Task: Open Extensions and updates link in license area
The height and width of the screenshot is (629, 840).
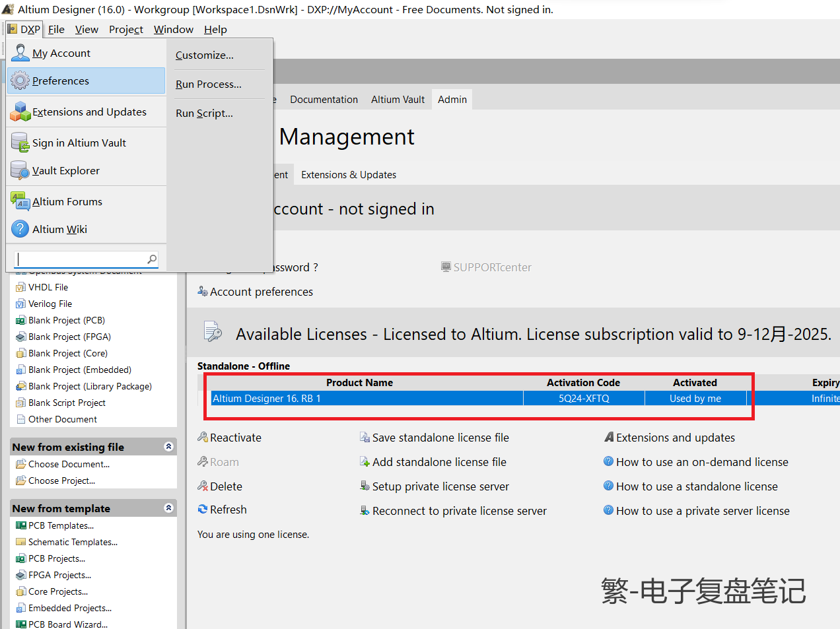Action: 676,438
